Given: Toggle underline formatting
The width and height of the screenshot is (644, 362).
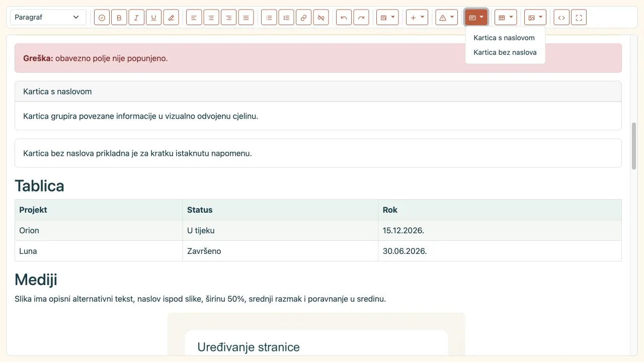Looking at the screenshot, I should tap(154, 18).
